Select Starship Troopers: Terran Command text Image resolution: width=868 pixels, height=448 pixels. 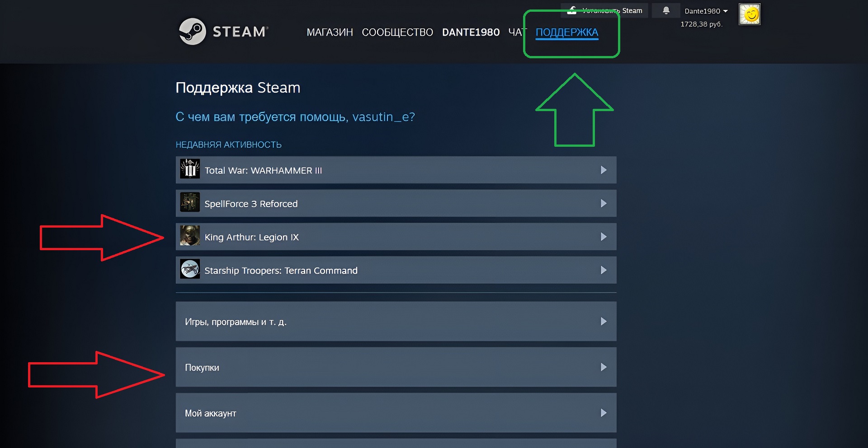click(281, 271)
